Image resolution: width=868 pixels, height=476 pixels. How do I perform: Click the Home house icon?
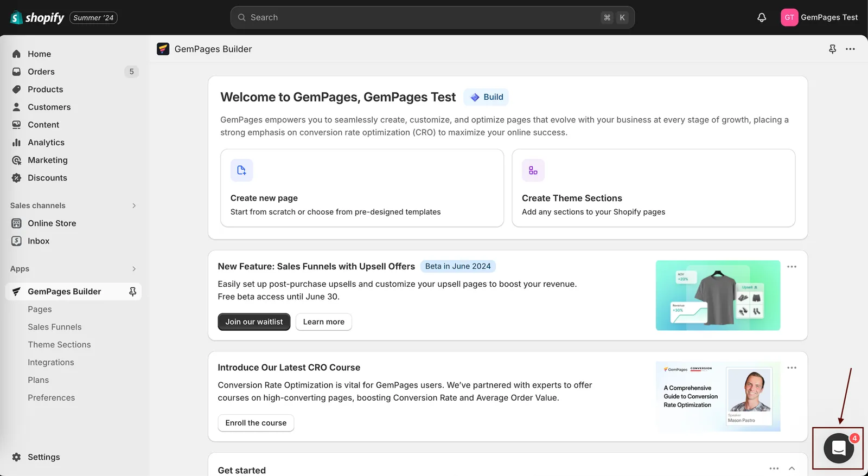17,54
